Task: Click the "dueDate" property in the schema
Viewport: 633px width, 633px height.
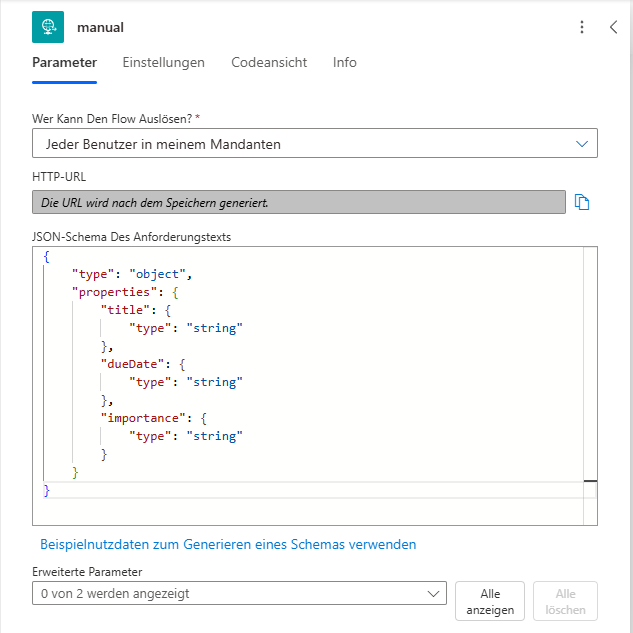Action: point(132,364)
